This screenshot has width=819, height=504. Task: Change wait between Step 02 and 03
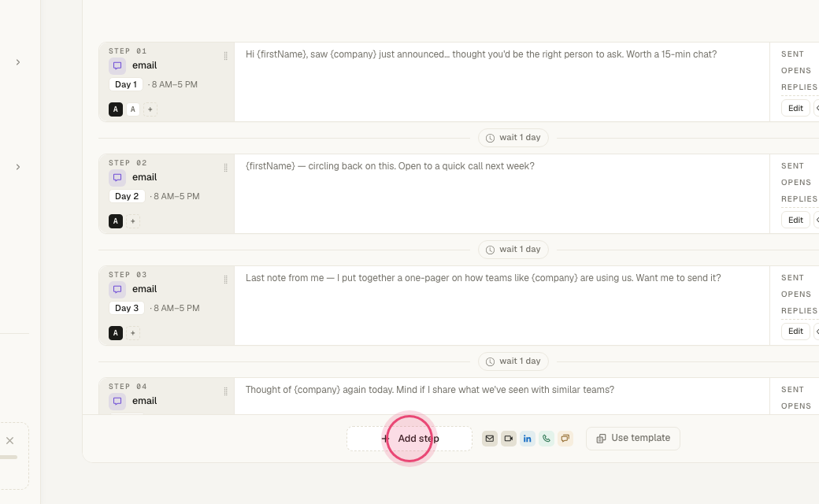point(513,250)
